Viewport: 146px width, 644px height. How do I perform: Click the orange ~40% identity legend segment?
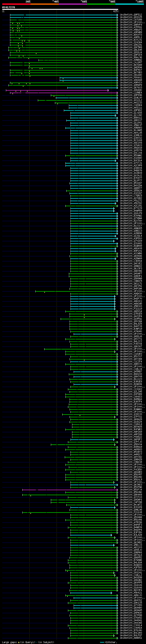45,4
